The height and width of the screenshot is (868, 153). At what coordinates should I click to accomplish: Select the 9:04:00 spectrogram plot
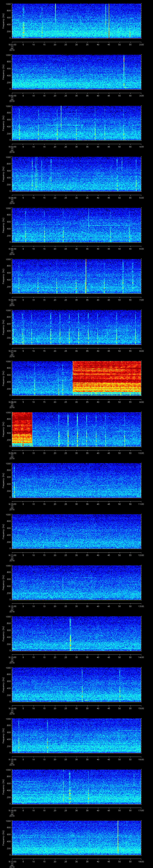coord(76,174)
